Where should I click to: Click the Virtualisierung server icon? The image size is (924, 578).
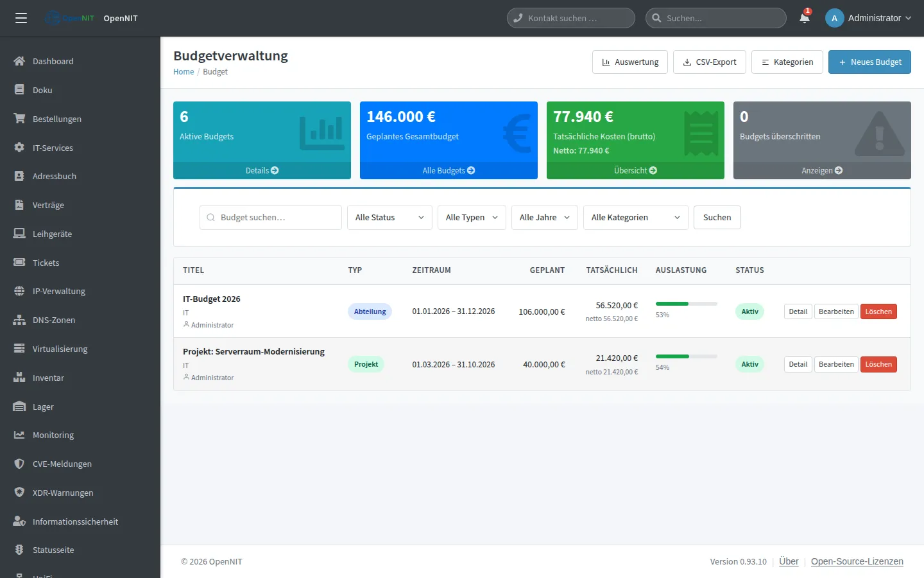pyautogui.click(x=19, y=349)
